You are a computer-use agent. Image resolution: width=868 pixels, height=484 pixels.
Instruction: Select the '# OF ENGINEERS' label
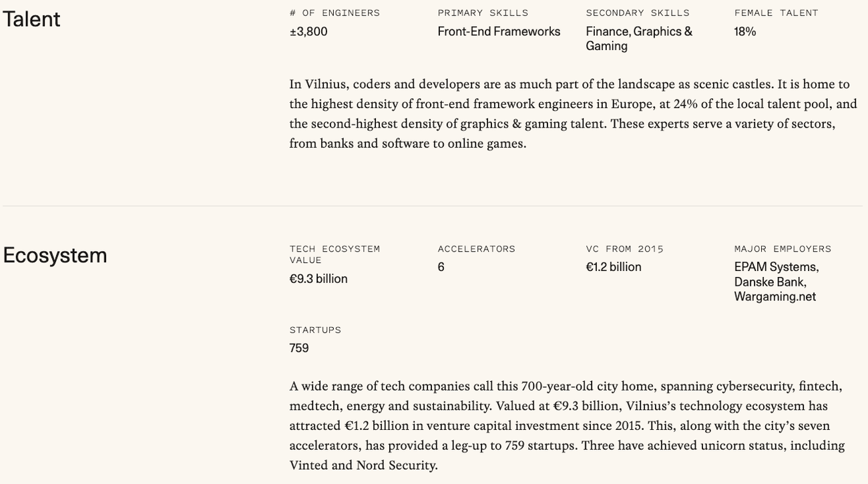click(335, 13)
